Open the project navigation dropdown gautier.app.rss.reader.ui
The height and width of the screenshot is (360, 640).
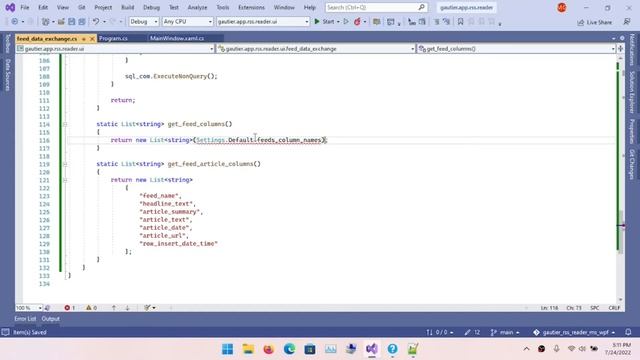pyautogui.click(x=115, y=49)
